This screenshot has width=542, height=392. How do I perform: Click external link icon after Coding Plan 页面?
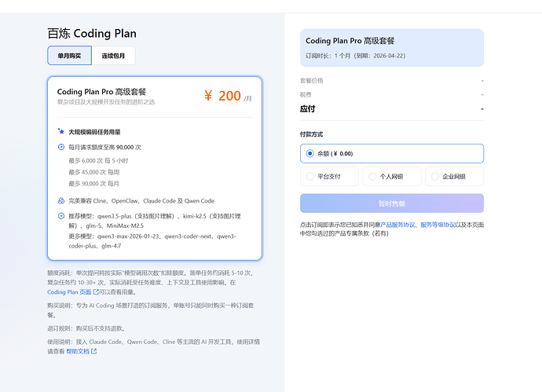tap(96, 292)
